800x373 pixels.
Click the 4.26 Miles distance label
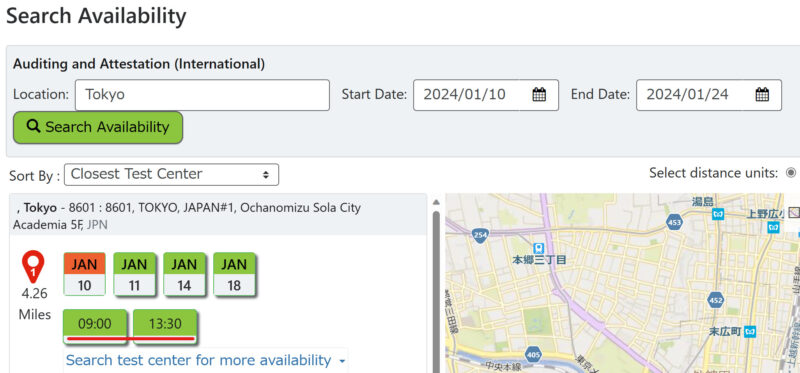pos(35,304)
